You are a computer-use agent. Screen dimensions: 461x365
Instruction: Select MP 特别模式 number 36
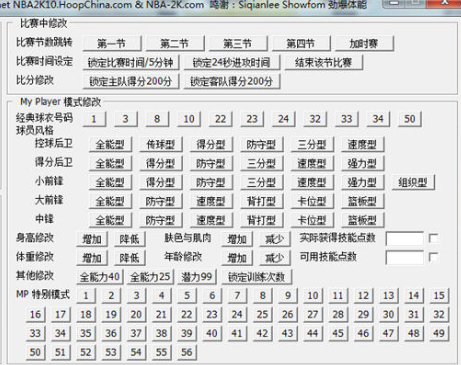(x=111, y=334)
